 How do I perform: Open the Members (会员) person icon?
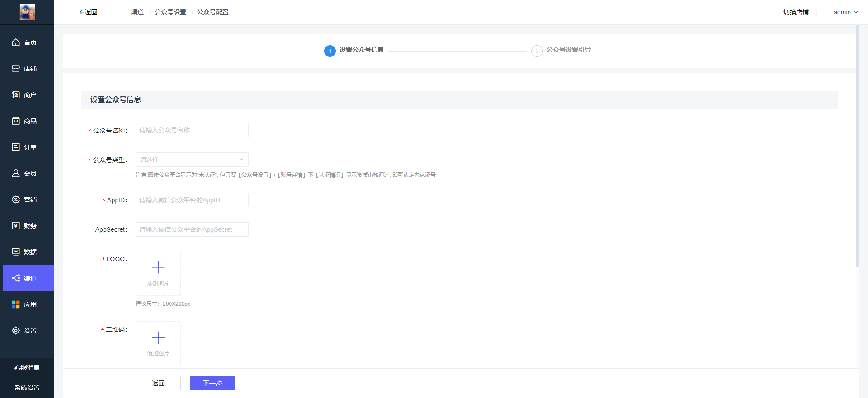click(16, 173)
